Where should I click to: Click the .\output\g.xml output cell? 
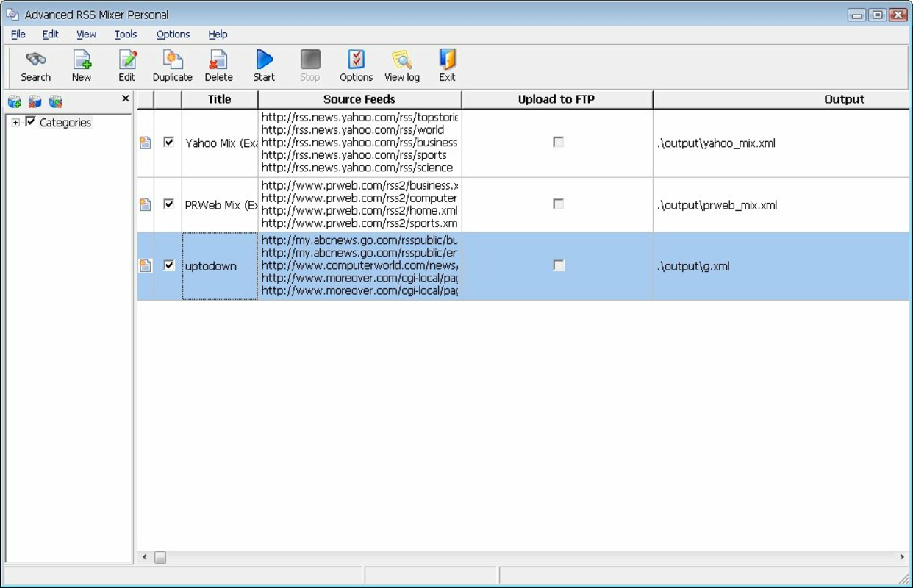point(781,266)
